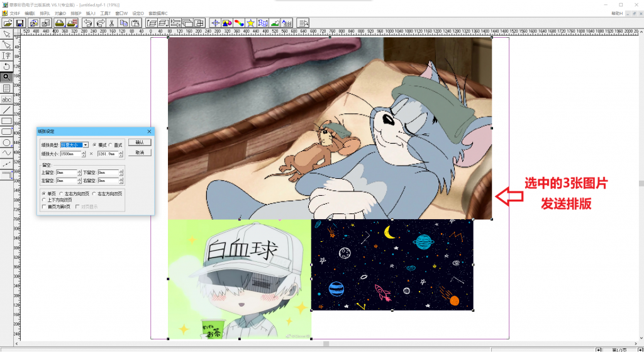Click the Paste clipboard icon
This screenshot has width=644, height=352.
[135, 23]
